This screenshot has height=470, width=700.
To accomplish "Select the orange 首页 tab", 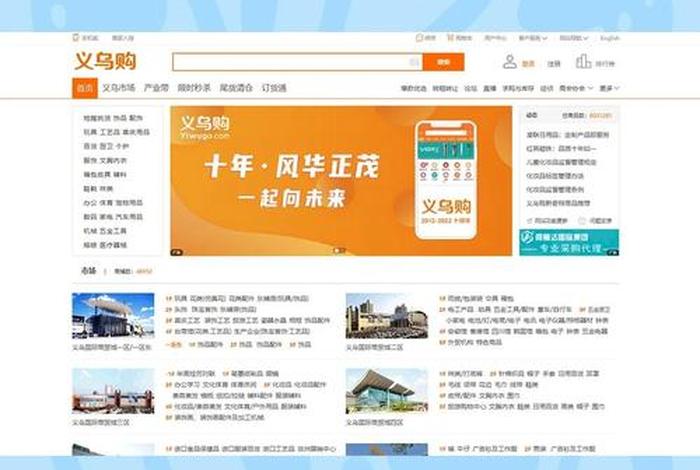I will point(85,88).
